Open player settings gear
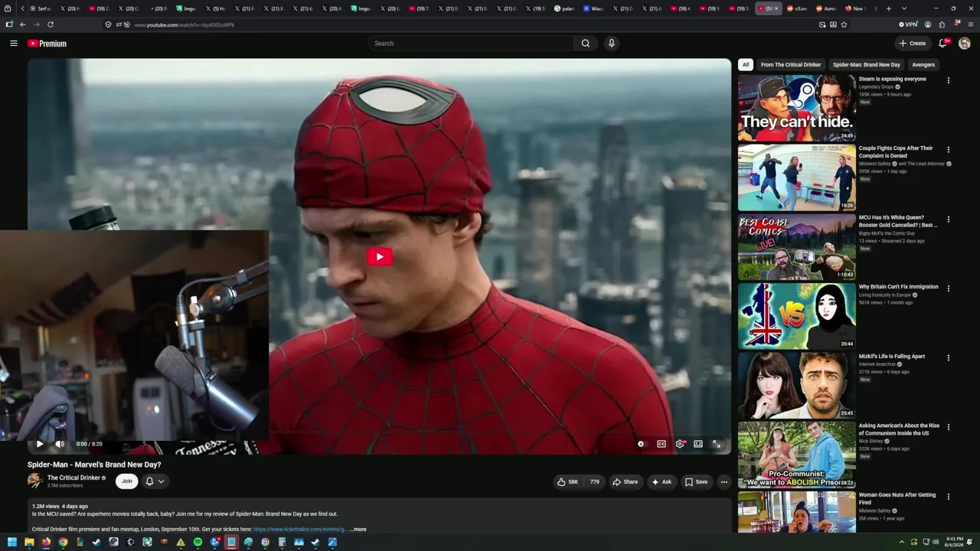Image resolution: width=980 pixels, height=551 pixels. coord(680,444)
